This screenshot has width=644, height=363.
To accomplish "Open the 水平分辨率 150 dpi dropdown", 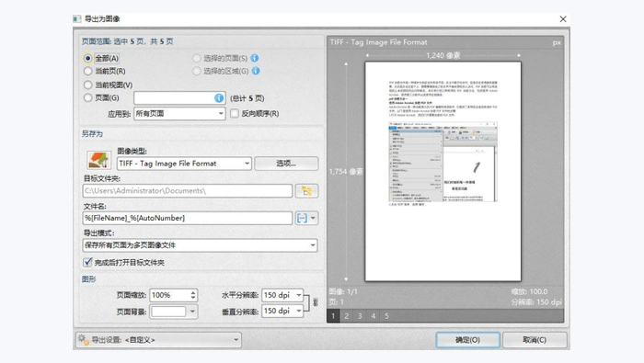I will [x=282, y=295].
